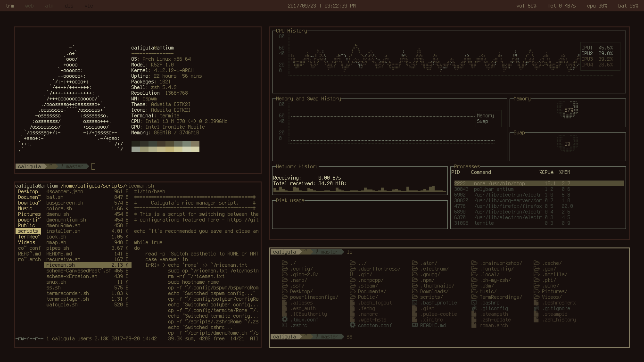Click the file icon next to roman.arch
Screen dimensions: 644x362
pyautogui.click(x=474, y=325)
